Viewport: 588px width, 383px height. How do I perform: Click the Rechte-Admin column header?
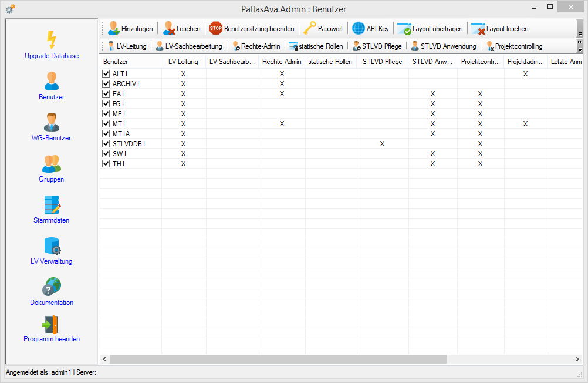282,62
